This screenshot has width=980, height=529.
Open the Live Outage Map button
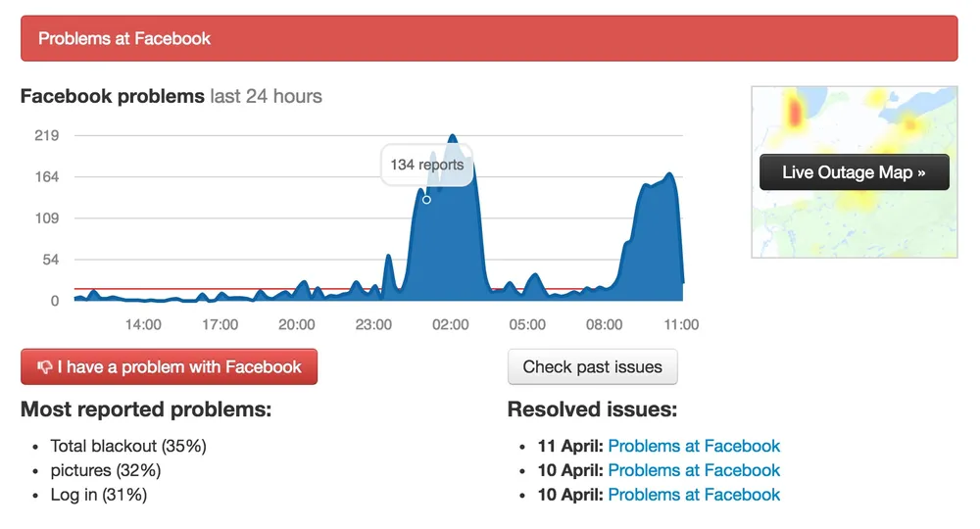click(854, 171)
